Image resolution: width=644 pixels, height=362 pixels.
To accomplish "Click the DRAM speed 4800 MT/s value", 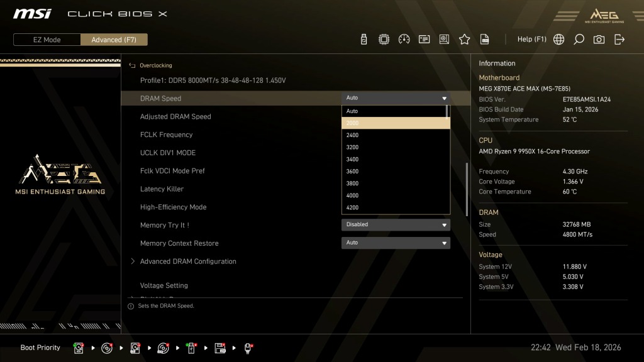I will click(577, 235).
